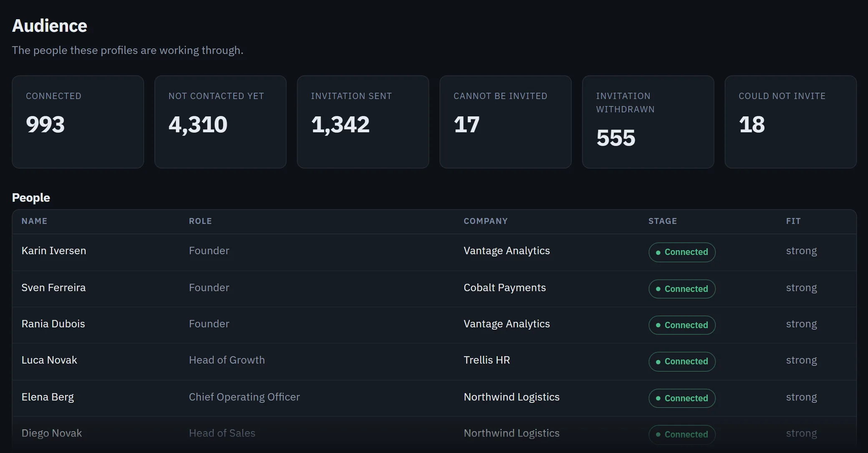
Task: Click Karin Iversen's Connected stage badge
Action: click(x=682, y=252)
